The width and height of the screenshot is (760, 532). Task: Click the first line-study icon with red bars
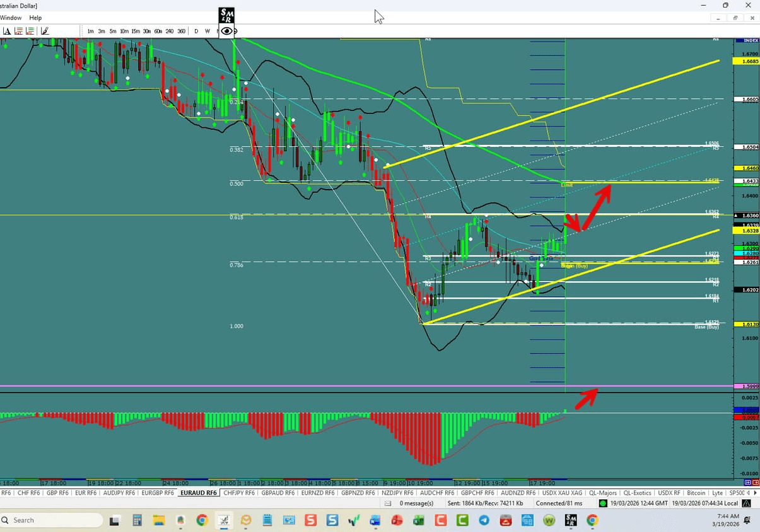pyautogui.click(x=18, y=30)
